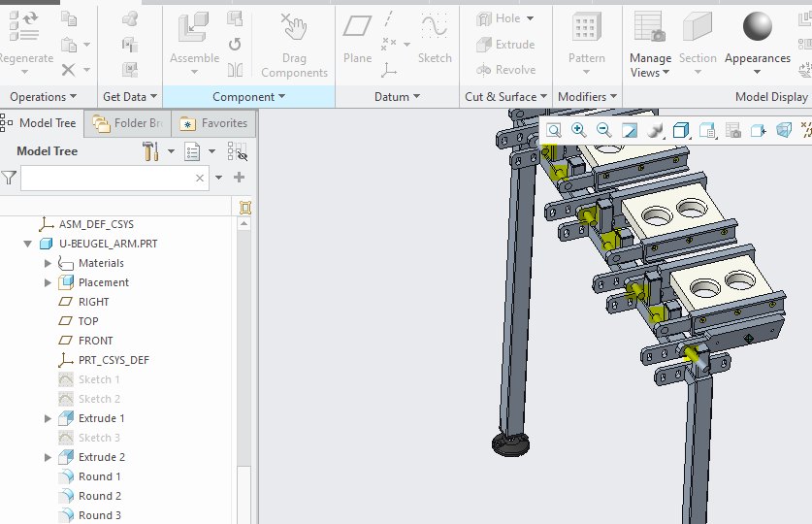The height and width of the screenshot is (524, 812).
Task: Open Model Tree settings hammer icon
Action: click(x=150, y=151)
